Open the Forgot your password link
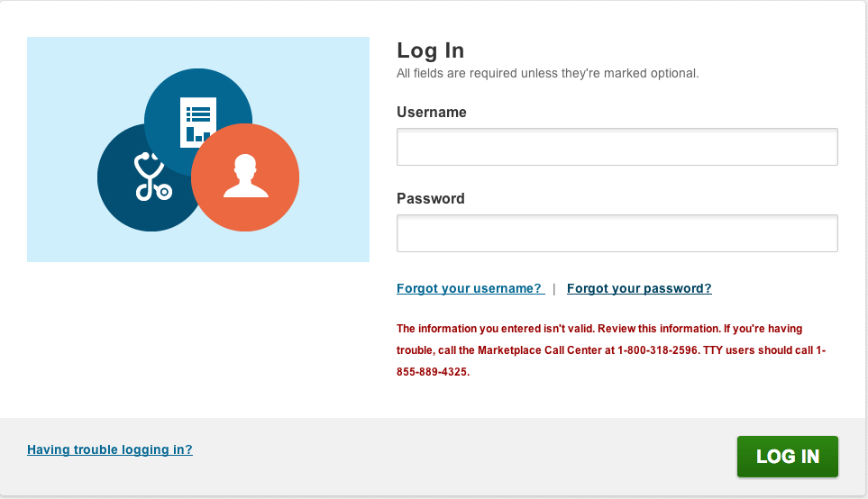This screenshot has width=868, height=499. (x=639, y=289)
